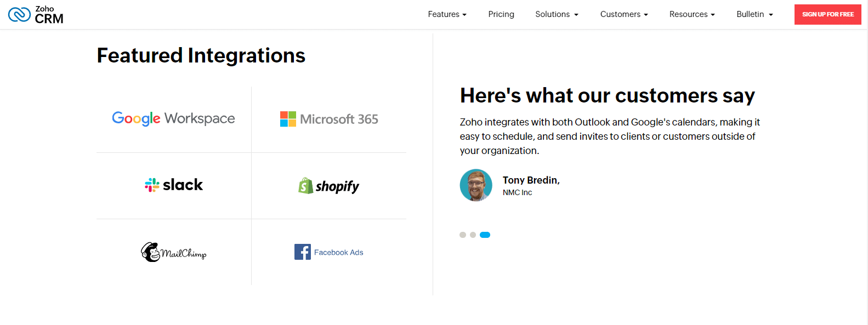Click the Zoho CRM logo
The width and height of the screenshot is (868, 325).
[x=36, y=14]
